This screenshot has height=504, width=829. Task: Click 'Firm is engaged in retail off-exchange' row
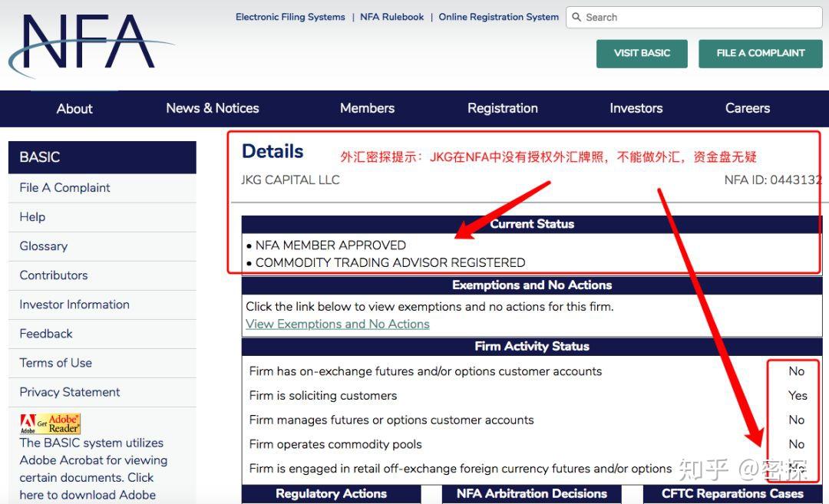point(461,469)
